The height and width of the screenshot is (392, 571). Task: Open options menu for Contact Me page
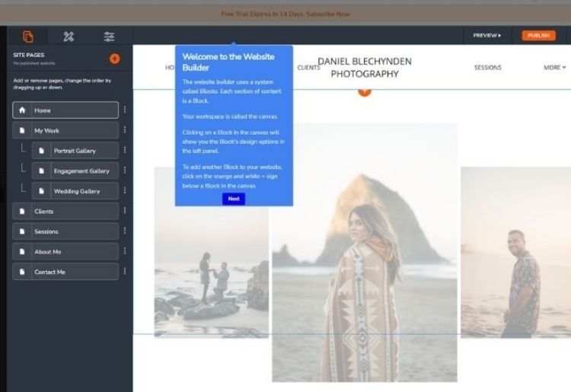click(125, 271)
